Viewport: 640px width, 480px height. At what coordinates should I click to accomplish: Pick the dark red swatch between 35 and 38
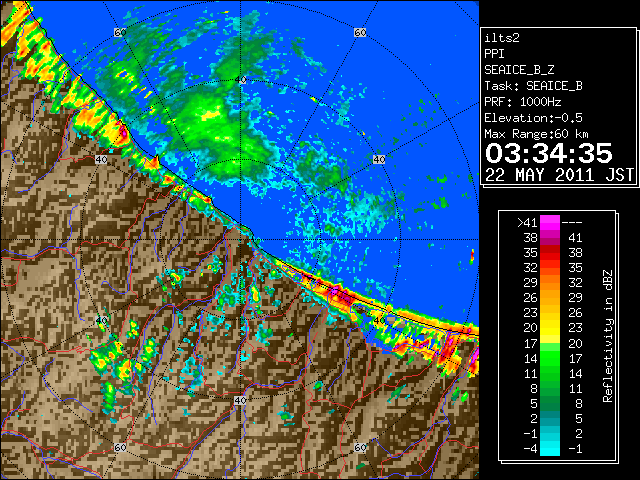tap(550, 253)
